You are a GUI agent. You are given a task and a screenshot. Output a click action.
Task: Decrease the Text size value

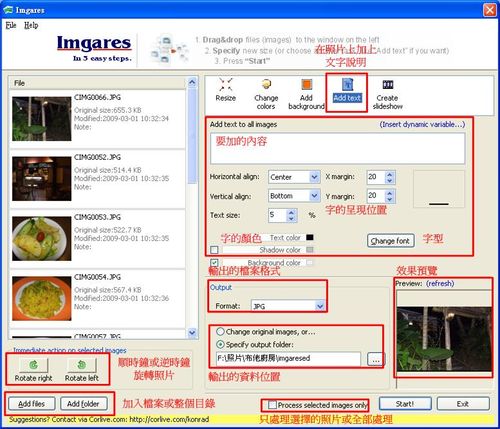(291, 218)
